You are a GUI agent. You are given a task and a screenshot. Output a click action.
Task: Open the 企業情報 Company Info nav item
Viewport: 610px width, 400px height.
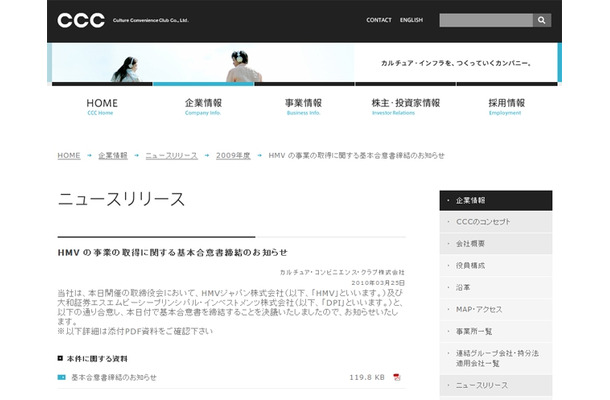(x=203, y=107)
